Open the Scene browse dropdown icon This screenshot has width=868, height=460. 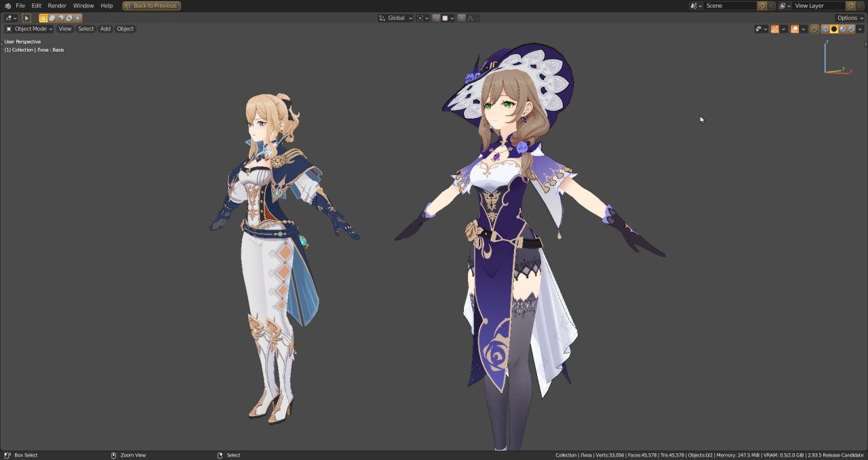click(696, 5)
